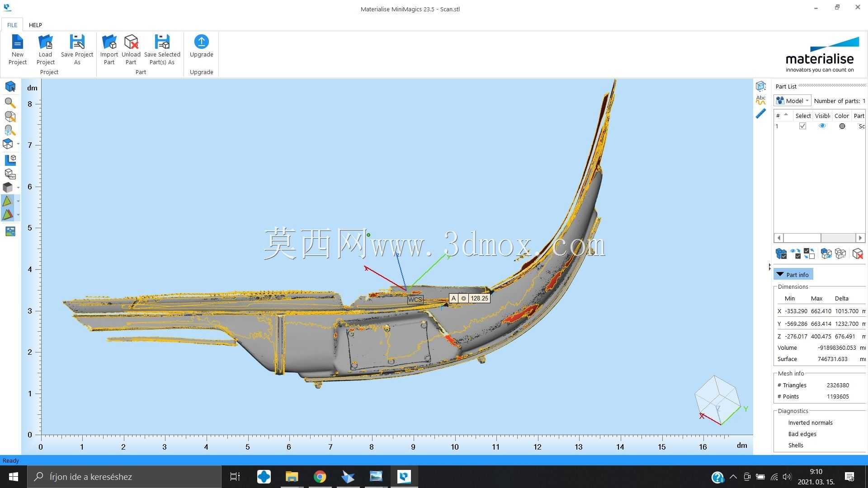The height and width of the screenshot is (488, 868).
Task: Activate the part selection cube tool
Action: [x=10, y=86]
